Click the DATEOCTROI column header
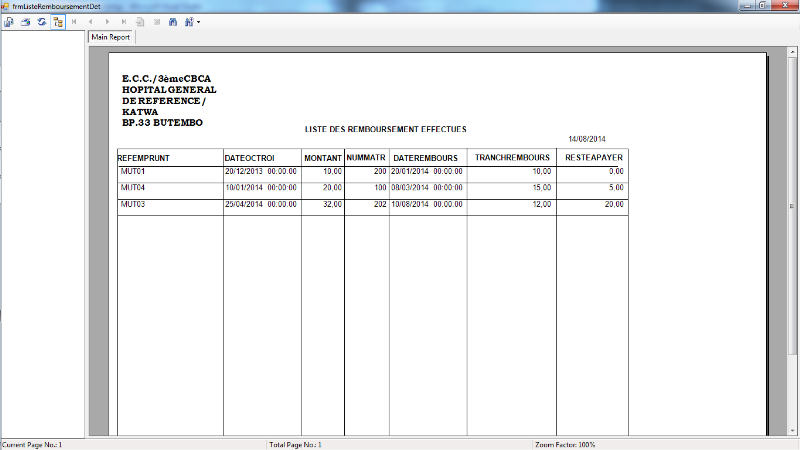 pos(249,158)
